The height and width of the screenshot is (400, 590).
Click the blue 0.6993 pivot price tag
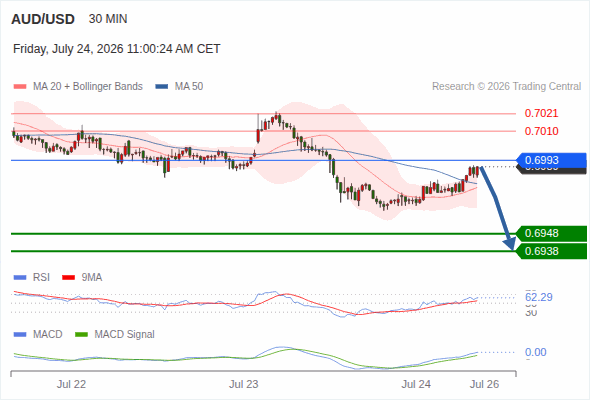click(551, 160)
